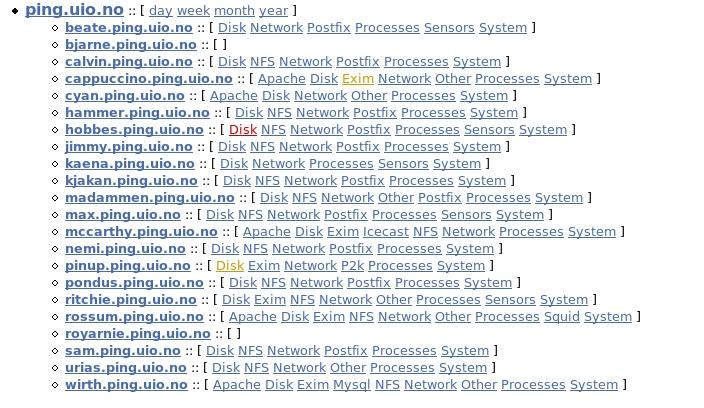Select the week time range link
This screenshot has width=704, height=408.
[x=193, y=11]
